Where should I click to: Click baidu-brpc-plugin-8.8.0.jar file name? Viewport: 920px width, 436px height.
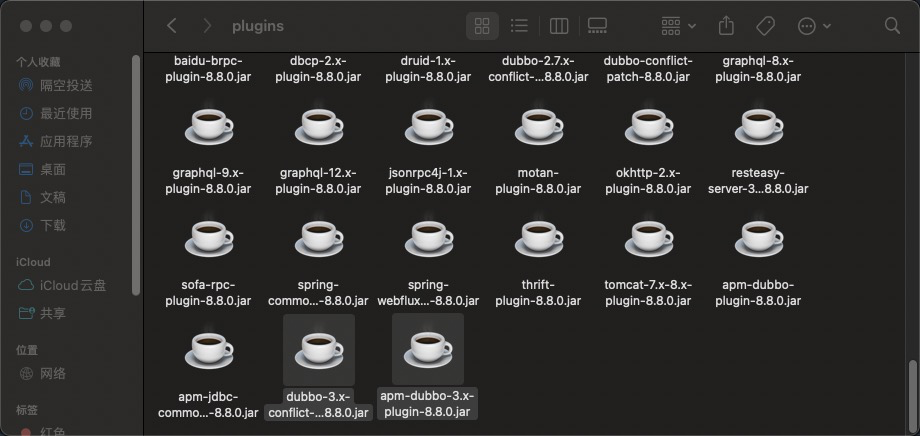point(208,69)
